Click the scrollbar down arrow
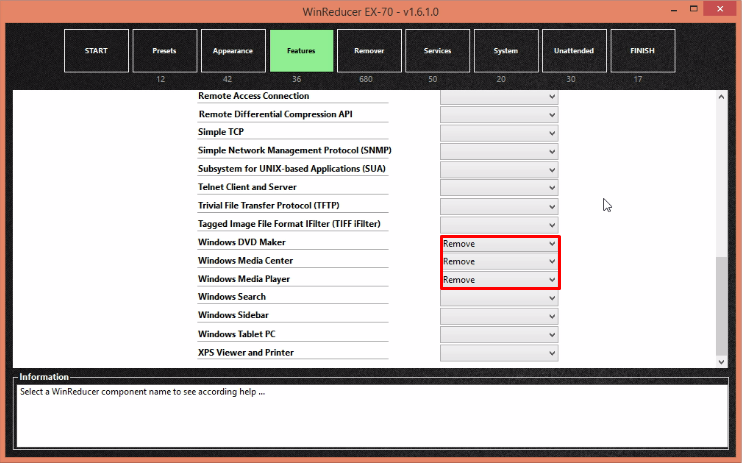Viewport: 742px width, 463px height. [721, 362]
